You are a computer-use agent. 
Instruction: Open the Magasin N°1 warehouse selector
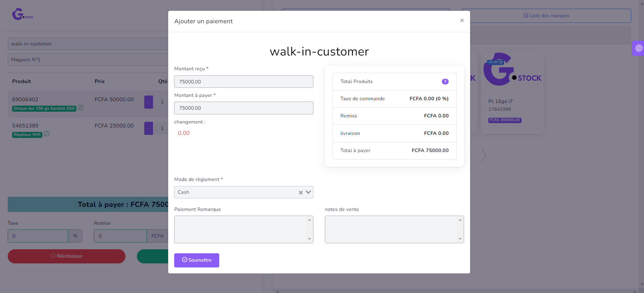[x=88, y=60]
